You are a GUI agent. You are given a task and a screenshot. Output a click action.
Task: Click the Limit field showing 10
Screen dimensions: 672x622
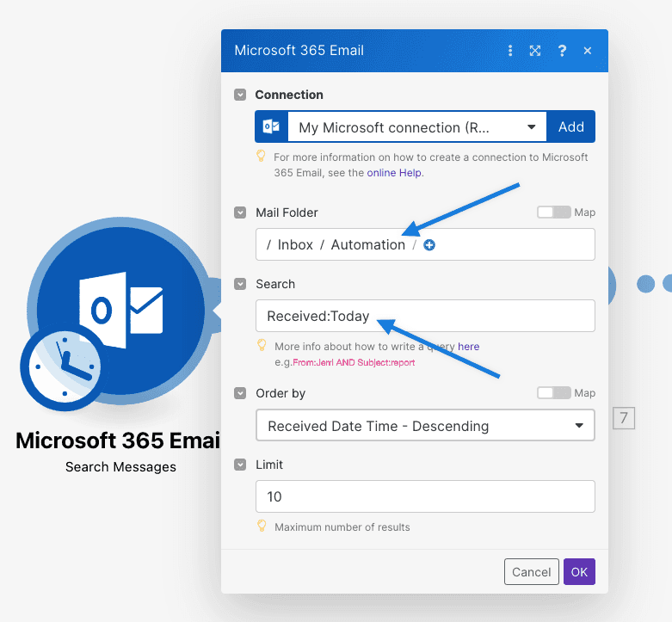pyautogui.click(x=425, y=496)
